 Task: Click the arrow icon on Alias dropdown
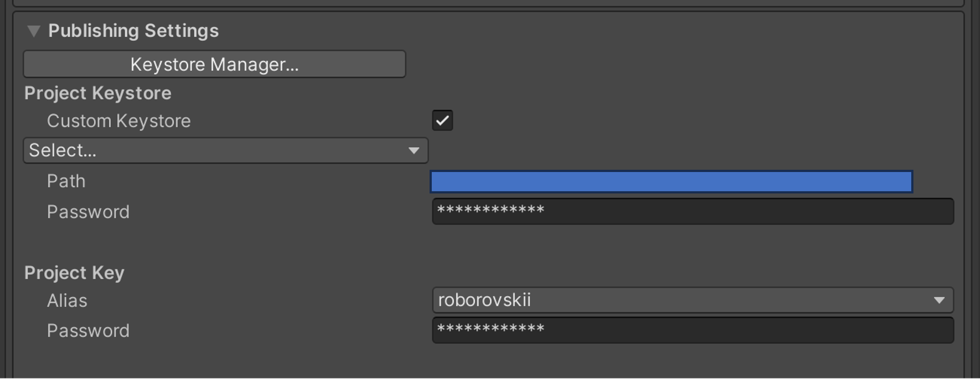pos(938,300)
